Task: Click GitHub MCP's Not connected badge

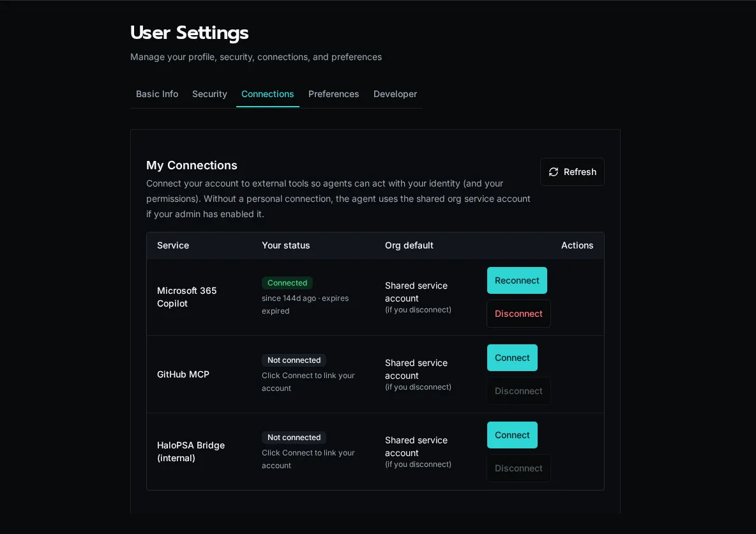Action: (294, 360)
